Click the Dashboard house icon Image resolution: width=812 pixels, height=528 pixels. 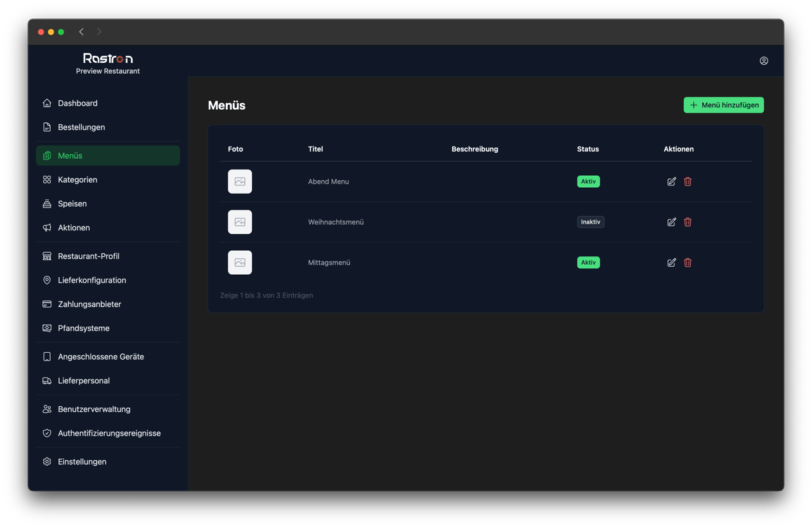pyautogui.click(x=47, y=103)
